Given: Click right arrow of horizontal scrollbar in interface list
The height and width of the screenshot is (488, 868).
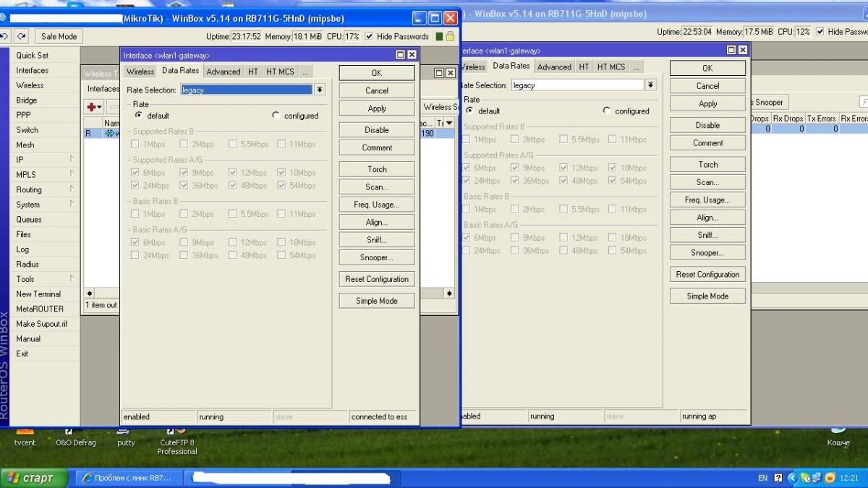Looking at the screenshot, I should pos(449,294).
